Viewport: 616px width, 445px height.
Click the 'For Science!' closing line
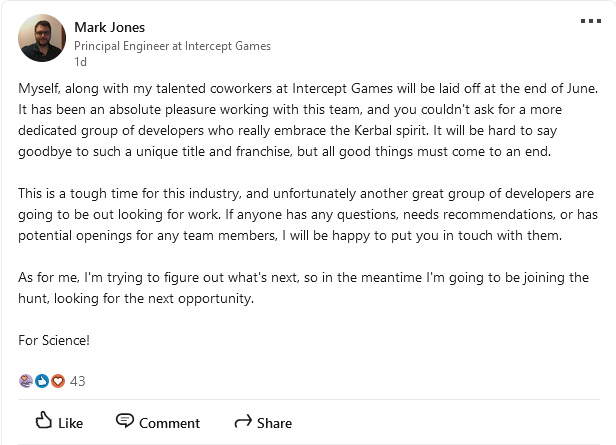pyautogui.click(x=54, y=340)
